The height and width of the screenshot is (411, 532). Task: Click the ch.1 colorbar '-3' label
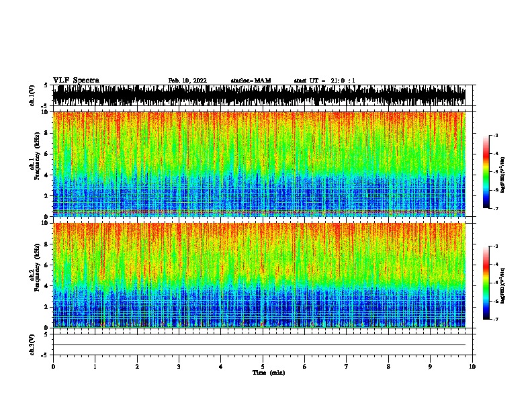[x=495, y=135]
